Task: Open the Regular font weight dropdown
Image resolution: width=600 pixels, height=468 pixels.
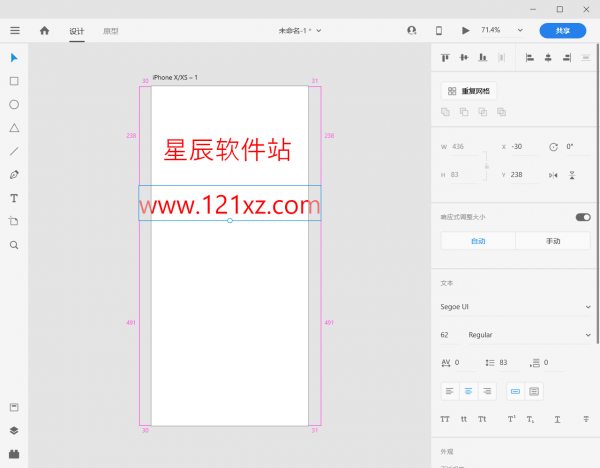Action: [x=530, y=335]
